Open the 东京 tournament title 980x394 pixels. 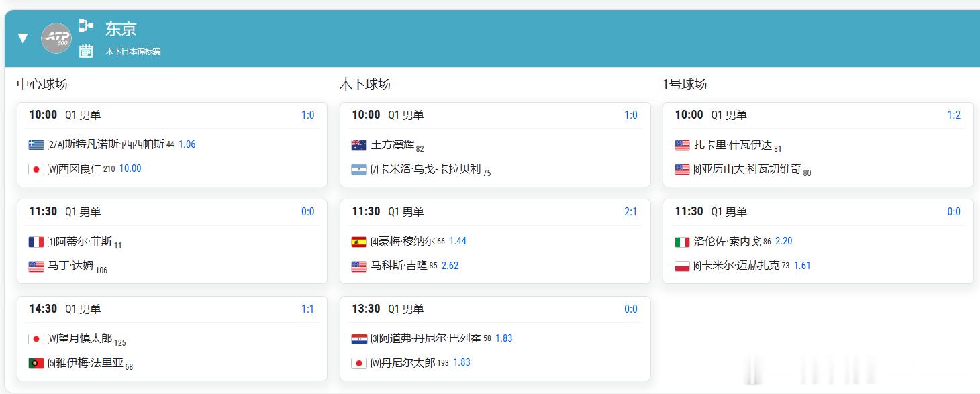click(121, 29)
